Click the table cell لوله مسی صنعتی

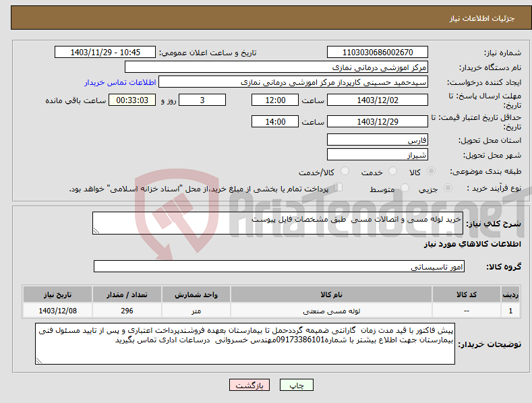point(332,311)
